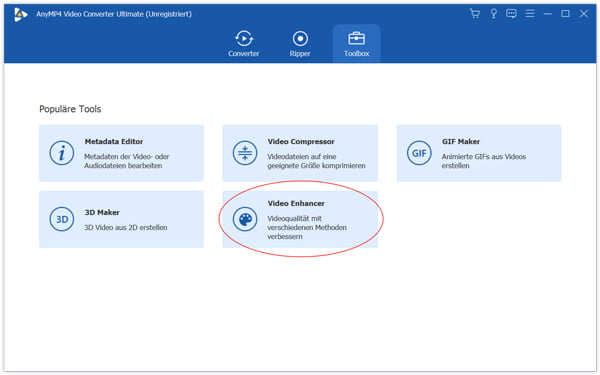Open the feedback chat bubble icon
The image size is (600, 375).
(511, 14)
